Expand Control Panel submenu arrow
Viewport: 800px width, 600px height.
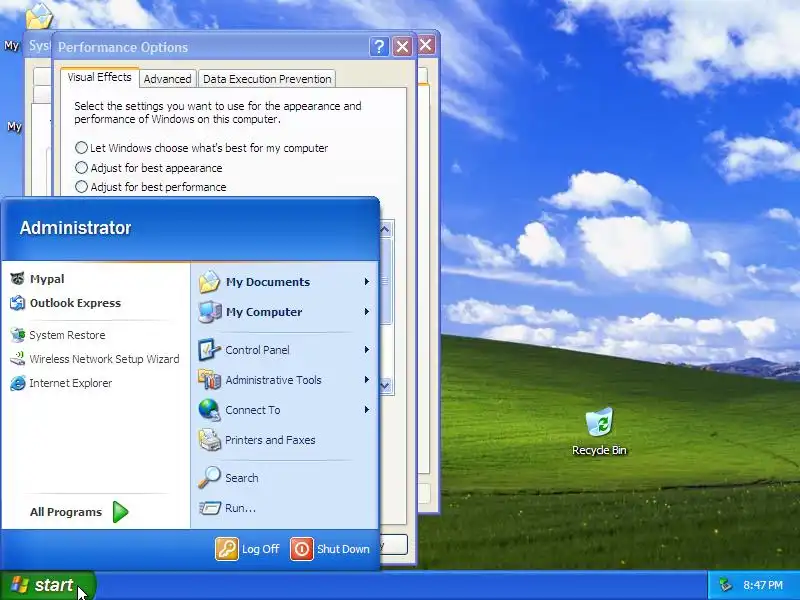[x=366, y=350]
